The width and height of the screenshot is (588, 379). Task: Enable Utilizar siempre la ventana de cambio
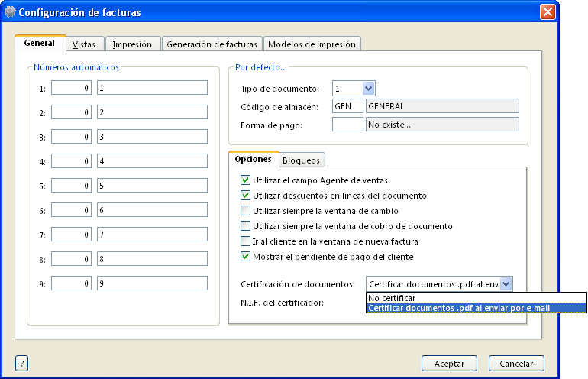coord(245,211)
